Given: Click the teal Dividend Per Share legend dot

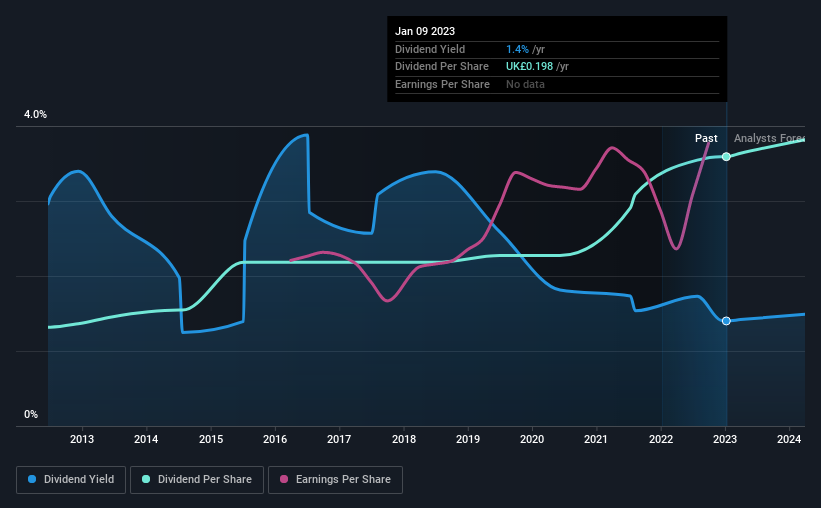Looking at the screenshot, I should [x=146, y=479].
